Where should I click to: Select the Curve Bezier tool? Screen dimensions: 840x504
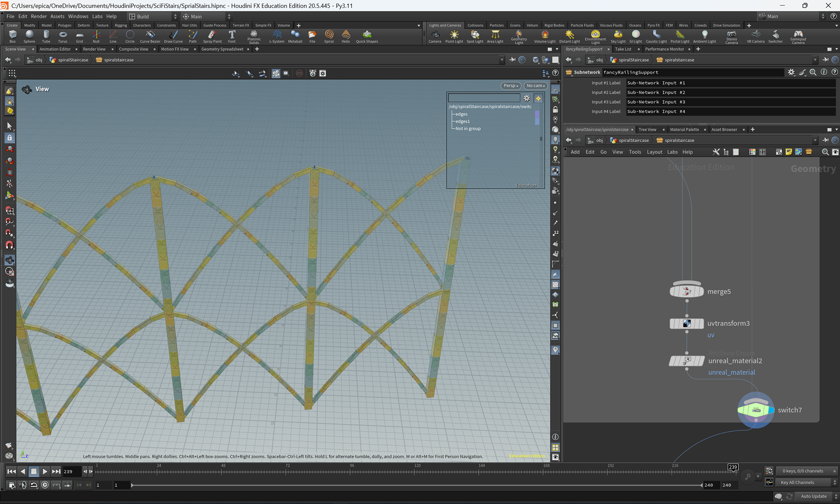pyautogui.click(x=150, y=37)
